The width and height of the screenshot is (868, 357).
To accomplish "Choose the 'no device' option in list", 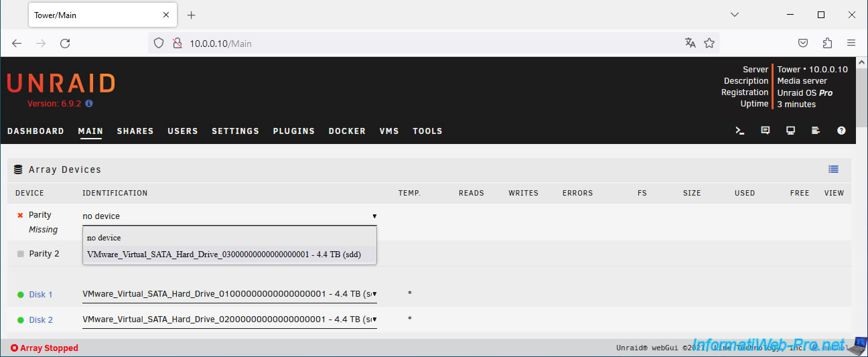I will (104, 238).
